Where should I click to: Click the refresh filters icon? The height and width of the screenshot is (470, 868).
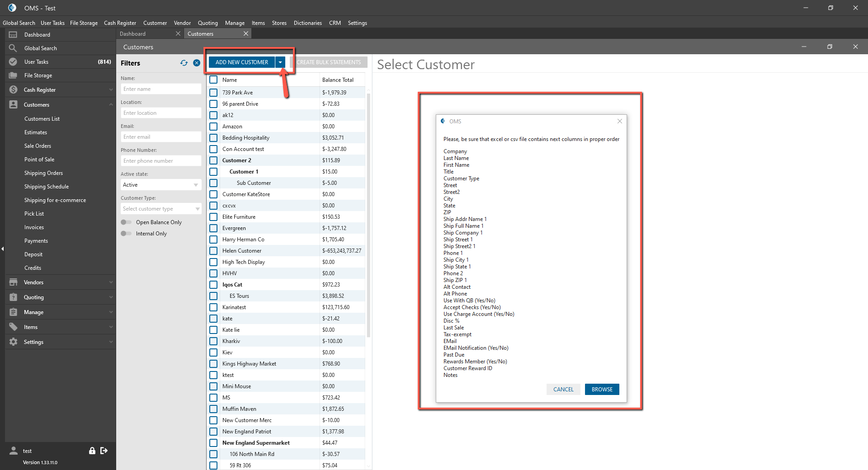pyautogui.click(x=184, y=63)
